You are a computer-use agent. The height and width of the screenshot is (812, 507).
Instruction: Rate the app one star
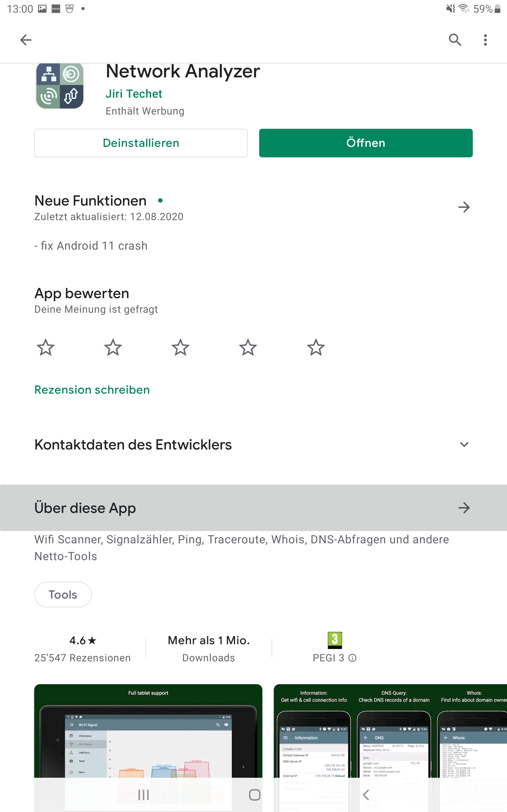pyautogui.click(x=46, y=347)
